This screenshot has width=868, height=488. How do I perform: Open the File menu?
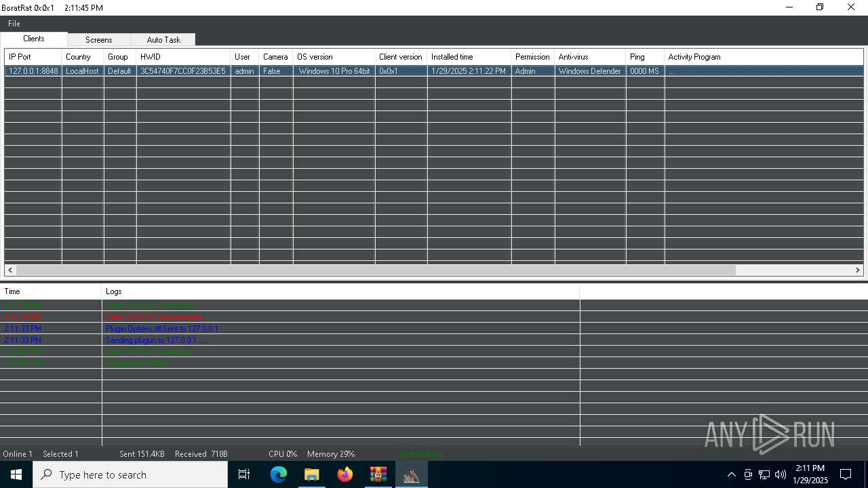coord(14,24)
